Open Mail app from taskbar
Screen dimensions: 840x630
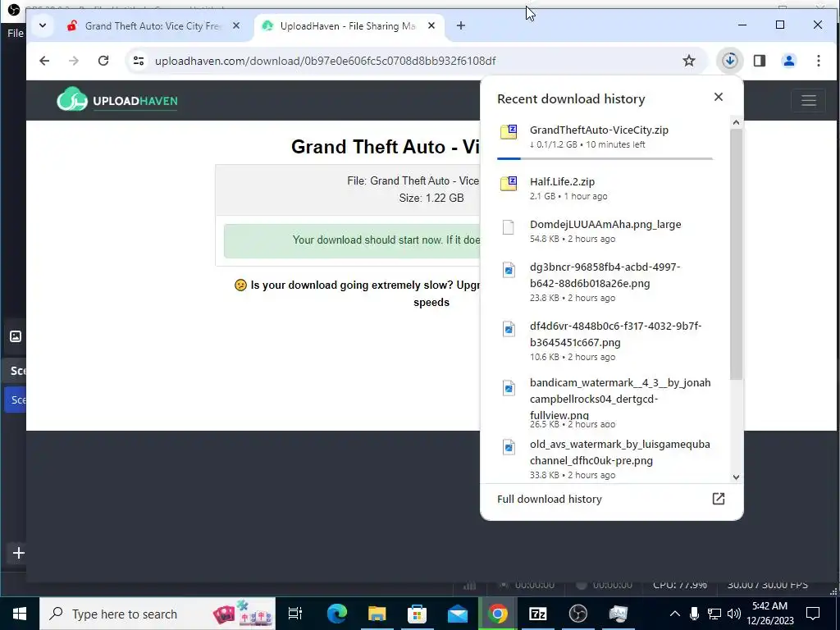click(458, 614)
